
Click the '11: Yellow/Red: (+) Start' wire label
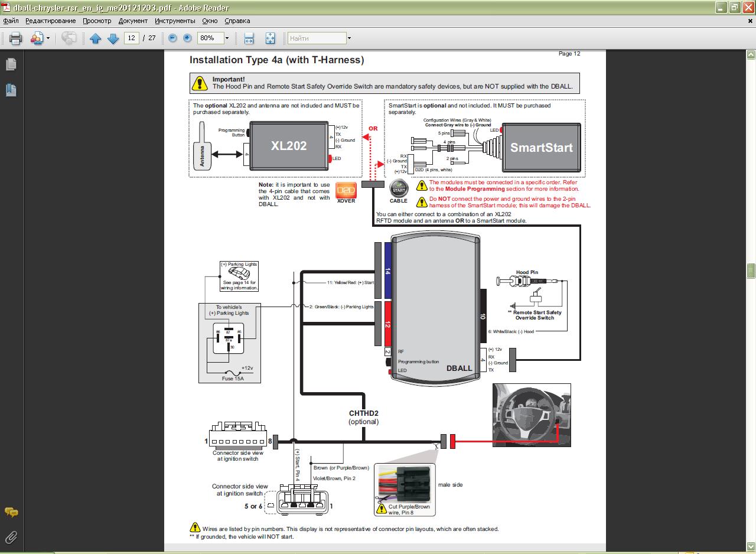pyautogui.click(x=350, y=282)
